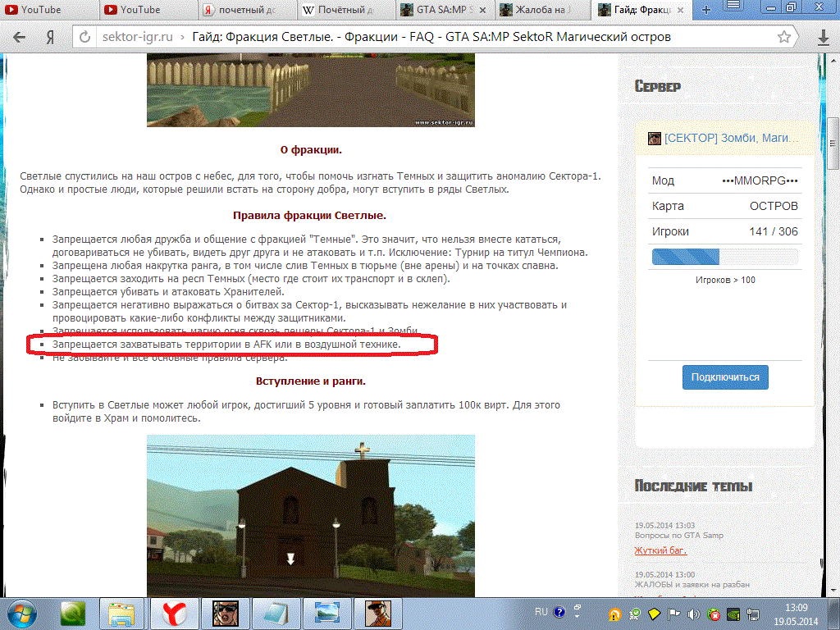Open a new tab with the plus button
This screenshot has height=630, width=840.
click(x=706, y=10)
